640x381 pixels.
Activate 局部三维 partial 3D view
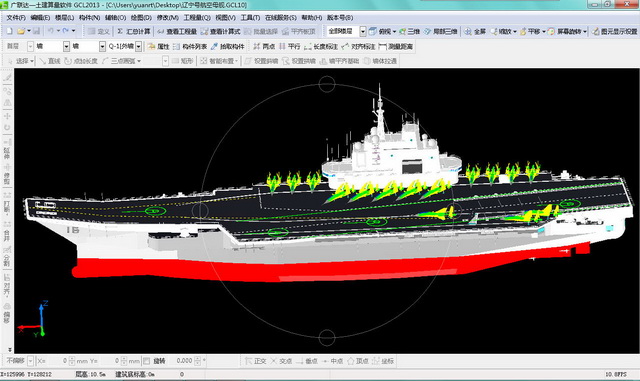[x=440, y=31]
